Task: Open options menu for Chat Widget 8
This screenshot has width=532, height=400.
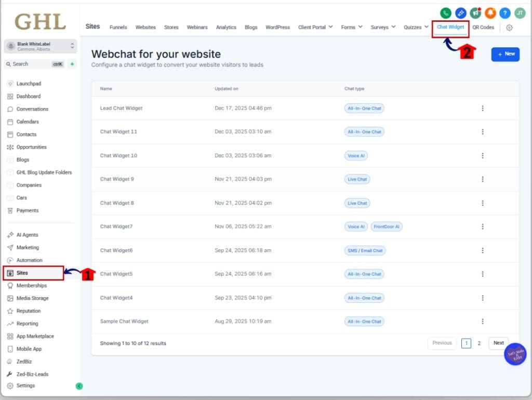Action: [x=483, y=203]
